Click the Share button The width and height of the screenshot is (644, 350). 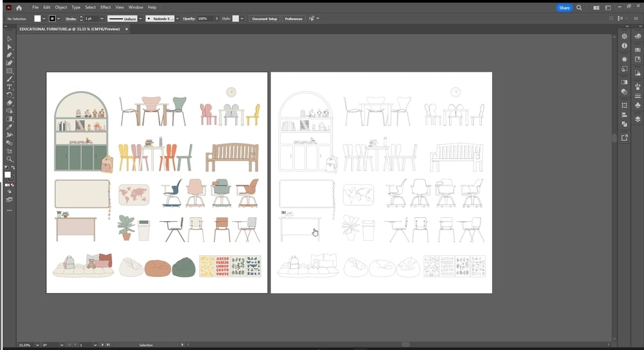[x=565, y=8]
